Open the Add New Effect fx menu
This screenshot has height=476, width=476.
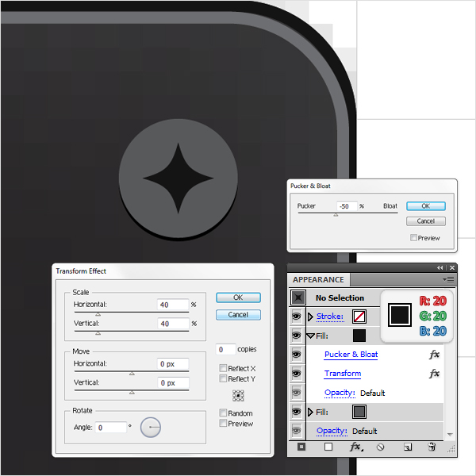coord(356,447)
